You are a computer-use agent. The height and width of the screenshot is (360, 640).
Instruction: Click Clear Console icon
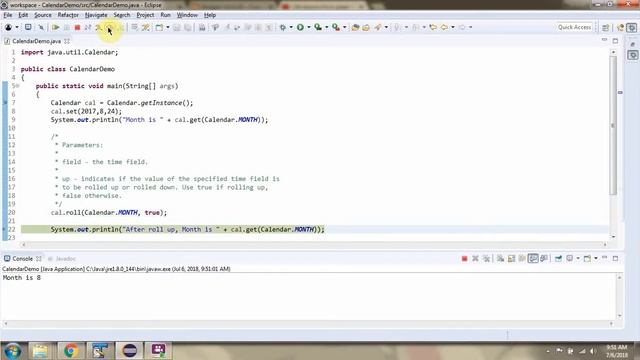(x=500, y=258)
